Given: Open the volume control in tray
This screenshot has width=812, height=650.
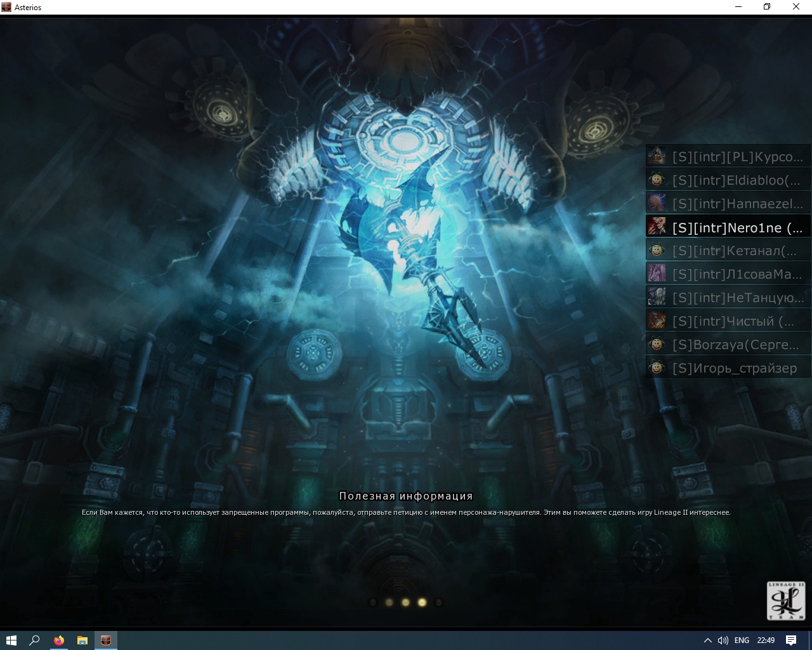Looking at the screenshot, I should (723, 640).
